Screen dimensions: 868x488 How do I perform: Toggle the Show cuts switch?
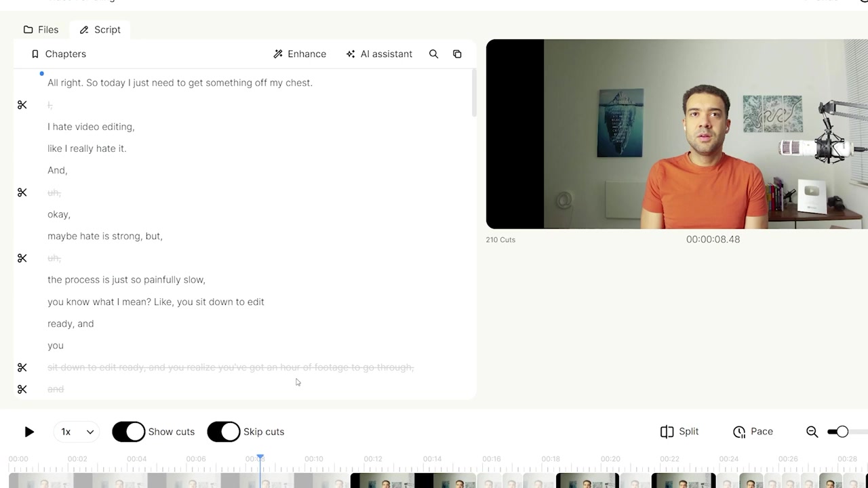coord(129,432)
